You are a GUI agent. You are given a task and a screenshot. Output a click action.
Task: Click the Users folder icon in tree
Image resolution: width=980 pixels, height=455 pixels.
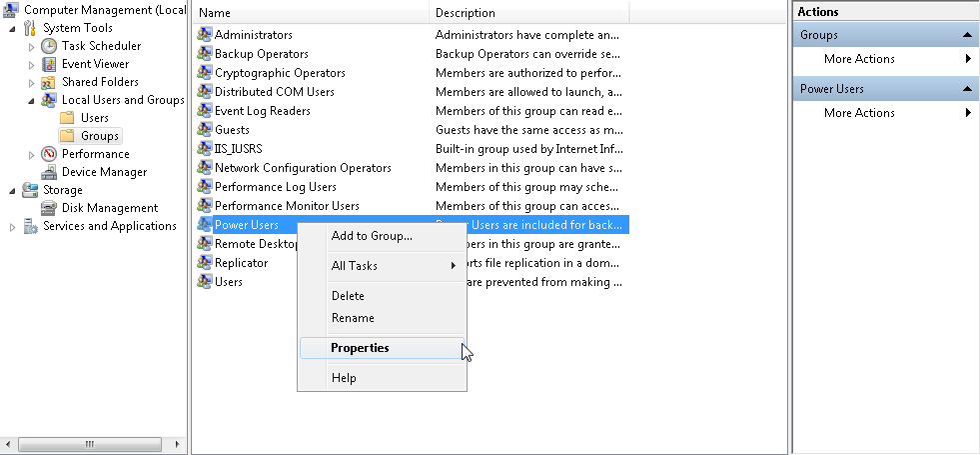[x=67, y=118]
